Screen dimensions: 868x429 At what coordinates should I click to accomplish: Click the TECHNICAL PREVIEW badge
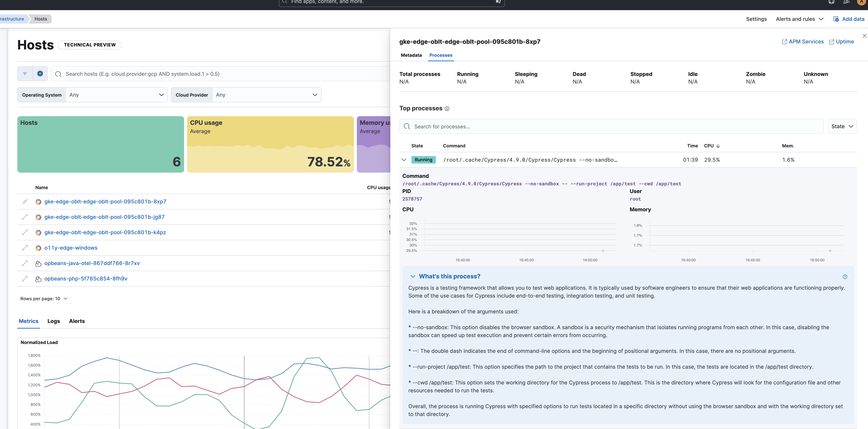90,45
